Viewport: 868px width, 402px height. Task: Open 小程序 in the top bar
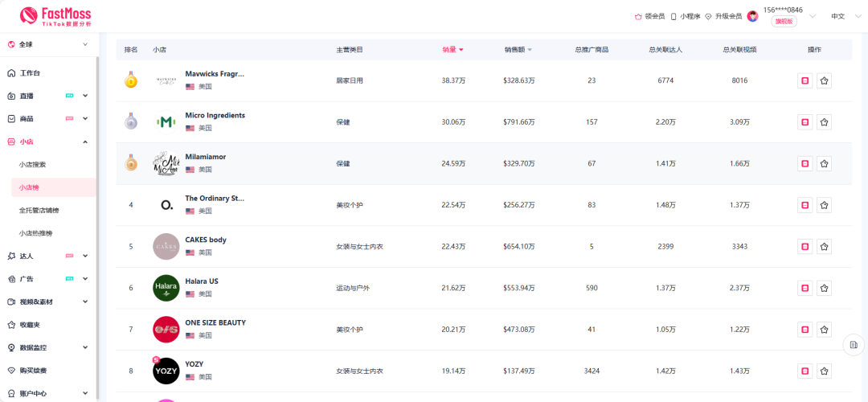(x=686, y=17)
